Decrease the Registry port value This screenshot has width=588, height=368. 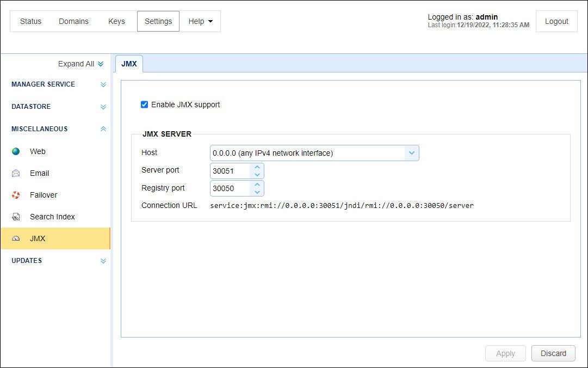(x=257, y=192)
